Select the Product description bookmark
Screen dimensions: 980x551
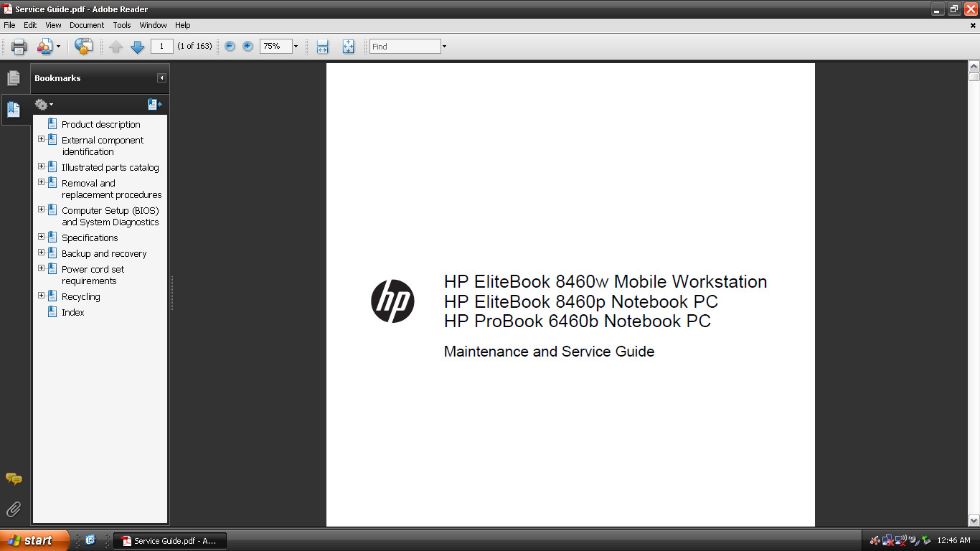point(101,124)
